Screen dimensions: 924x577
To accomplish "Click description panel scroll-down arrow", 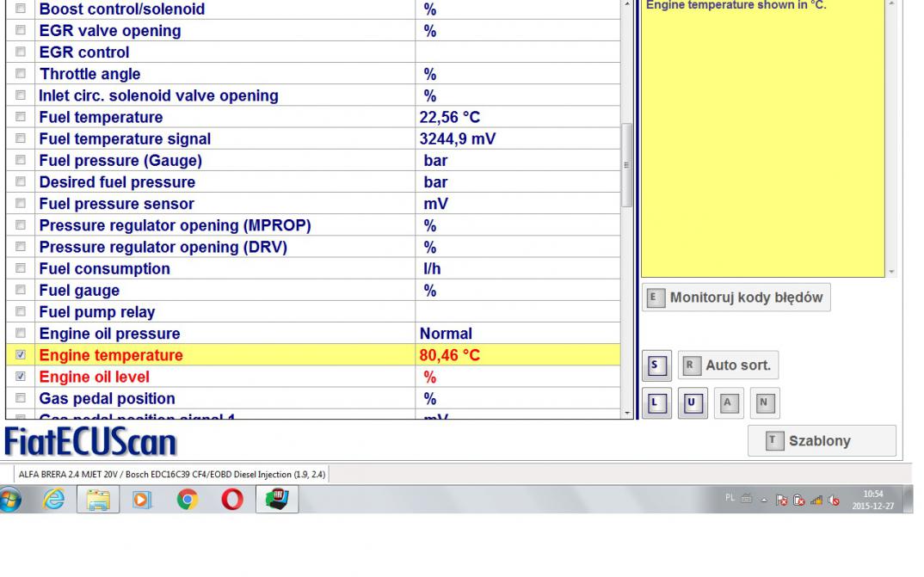I will click(891, 272).
